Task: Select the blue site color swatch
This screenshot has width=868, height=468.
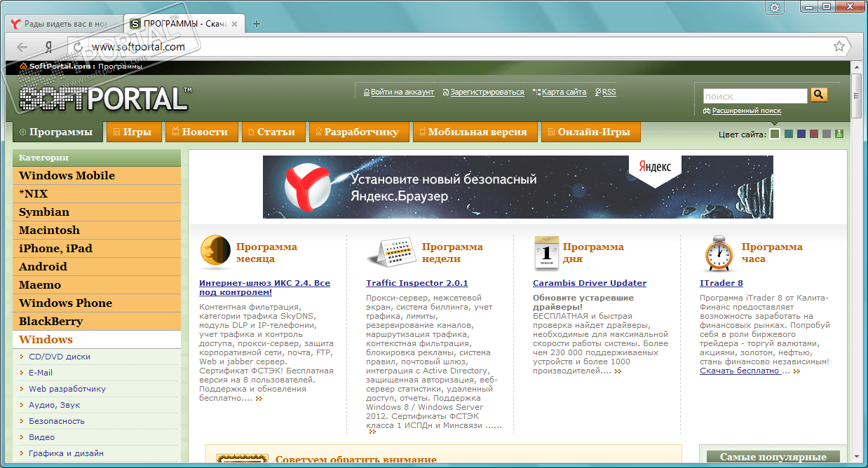Action: click(x=801, y=134)
